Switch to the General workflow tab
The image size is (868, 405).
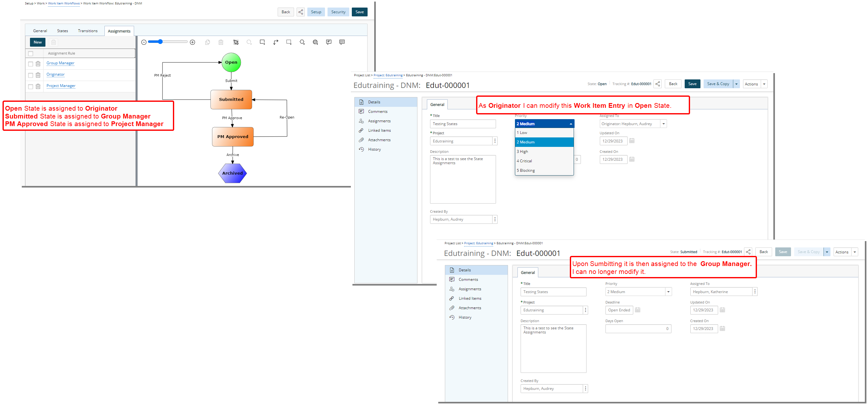pos(40,31)
